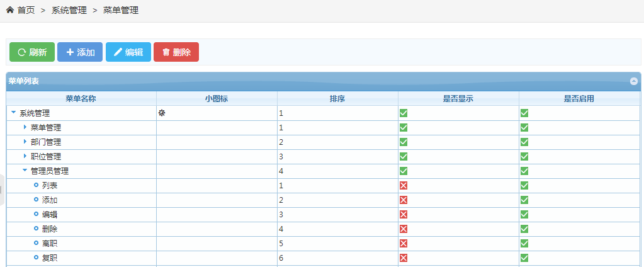Screen dimensions: 644x267
Task: Collapse the 系统管理 tree node
Action: [14, 113]
